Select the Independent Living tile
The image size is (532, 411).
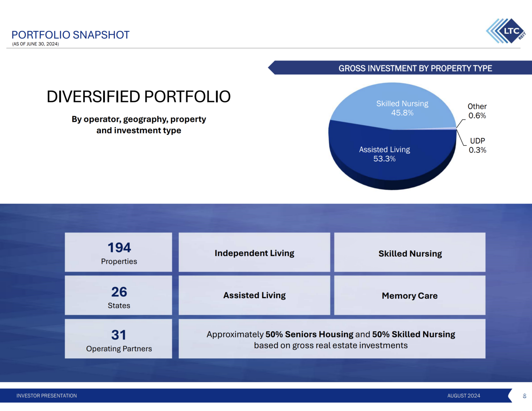254,253
